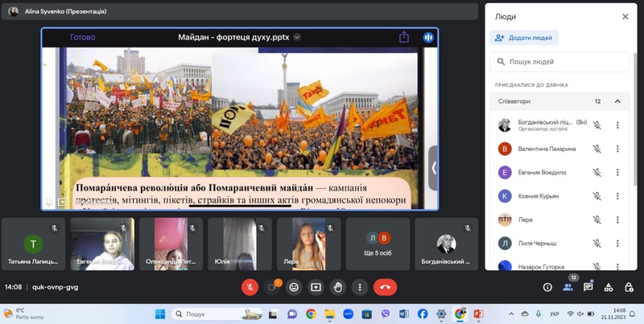Open weather widget showing Partly sunny
The width and height of the screenshot is (644, 324).
(24, 314)
